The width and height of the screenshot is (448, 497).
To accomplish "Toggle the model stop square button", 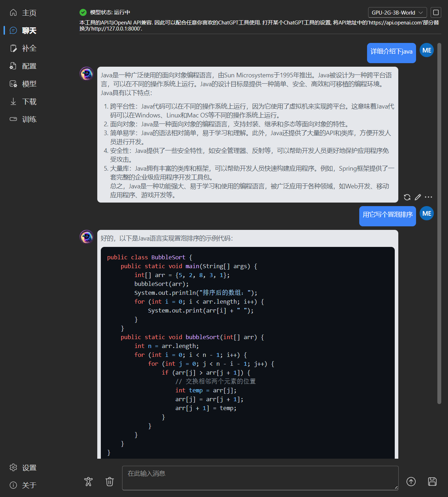I will tap(436, 12).
